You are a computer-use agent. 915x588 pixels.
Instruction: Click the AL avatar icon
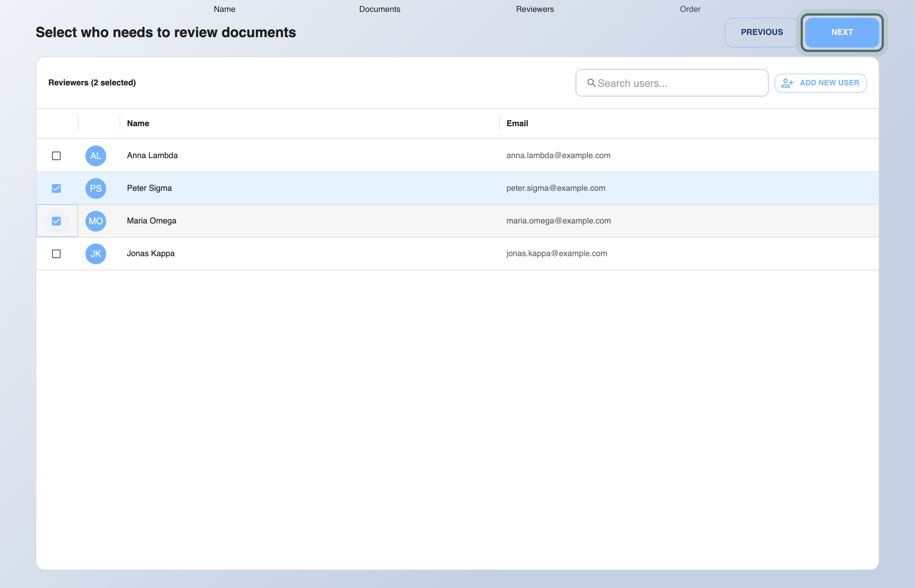(x=95, y=156)
